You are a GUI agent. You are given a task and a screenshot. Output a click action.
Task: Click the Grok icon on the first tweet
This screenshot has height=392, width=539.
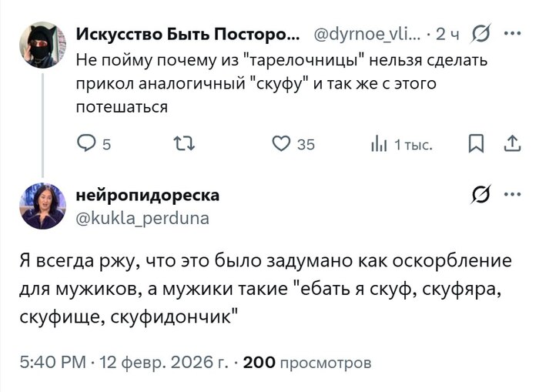coord(482,34)
